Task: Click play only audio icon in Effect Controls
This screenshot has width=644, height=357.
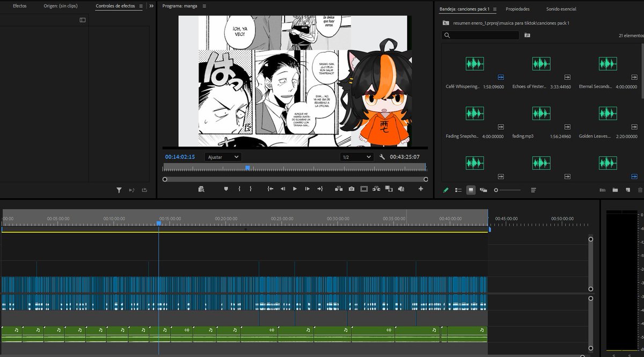Action: tap(132, 190)
